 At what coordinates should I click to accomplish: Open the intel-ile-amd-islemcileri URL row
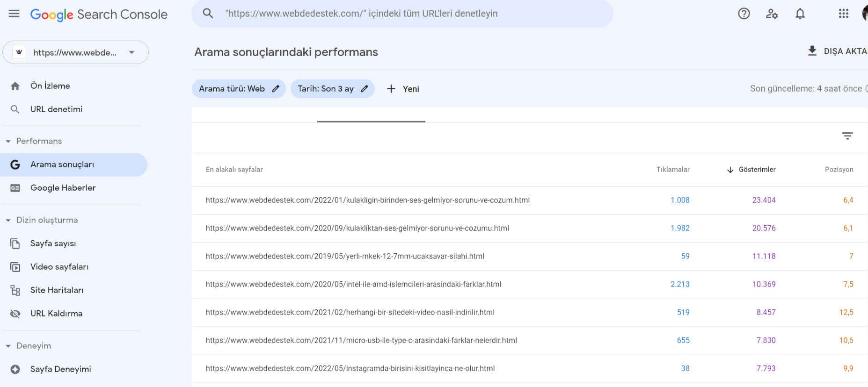353,284
